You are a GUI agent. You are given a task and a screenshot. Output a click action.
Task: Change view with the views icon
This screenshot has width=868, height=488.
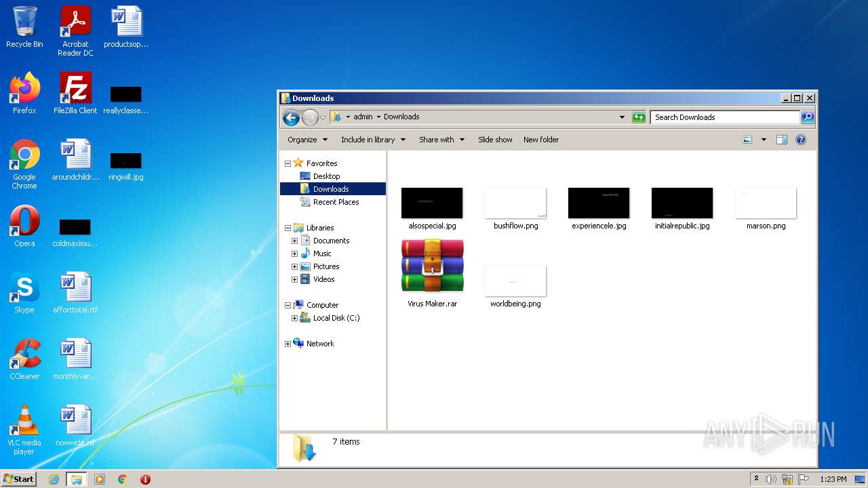point(747,140)
